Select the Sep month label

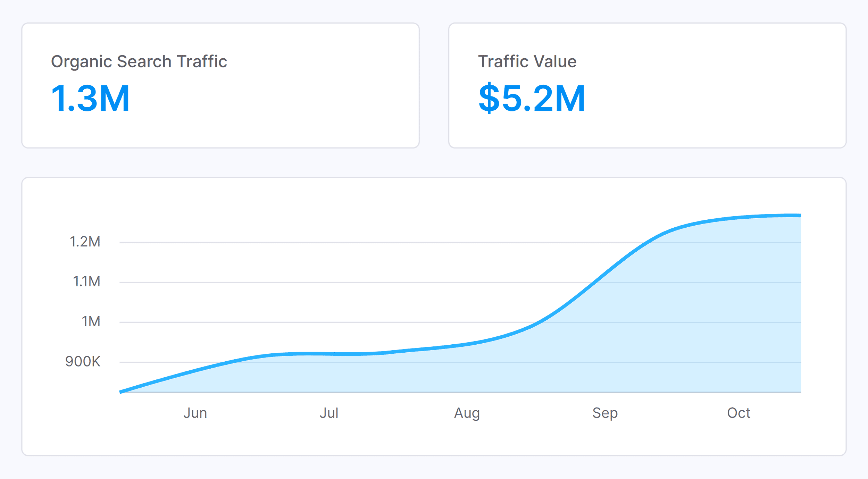click(605, 413)
